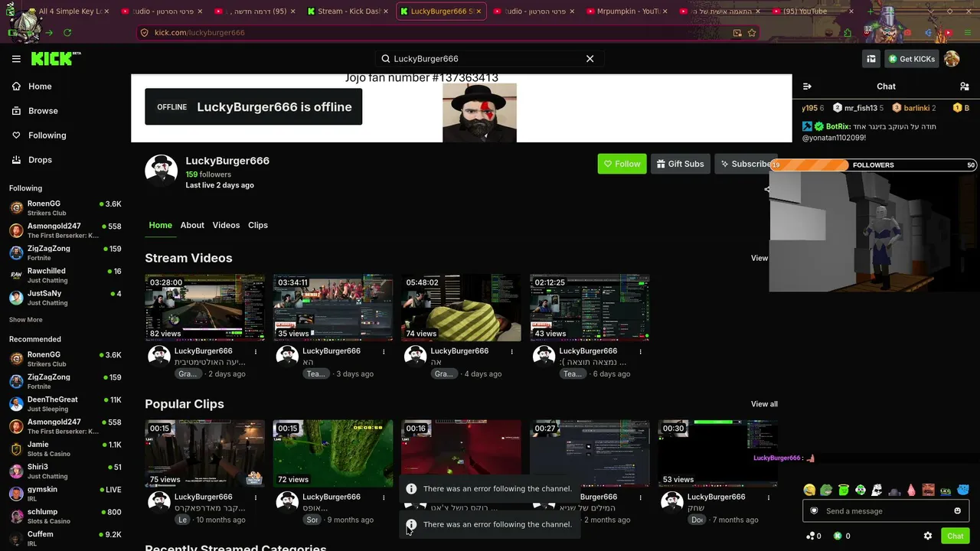This screenshot has width=980, height=551.
Task: Open the emote picker smiley icon
Action: pyautogui.click(x=957, y=511)
